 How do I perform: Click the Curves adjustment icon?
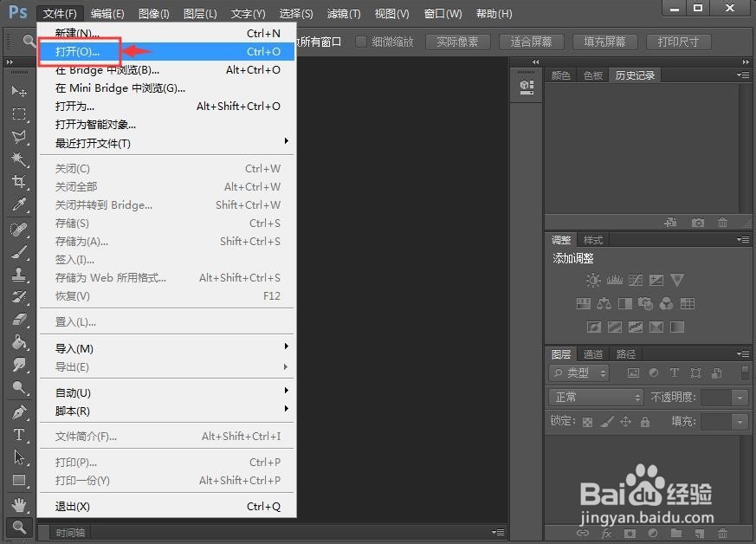click(636, 280)
